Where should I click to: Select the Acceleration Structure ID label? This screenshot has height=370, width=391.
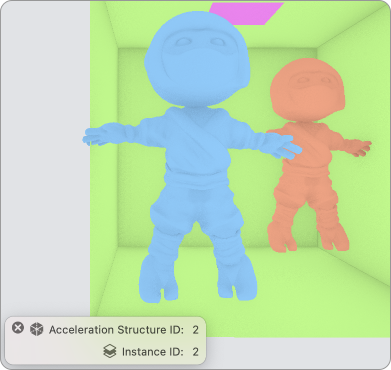[x=116, y=330]
